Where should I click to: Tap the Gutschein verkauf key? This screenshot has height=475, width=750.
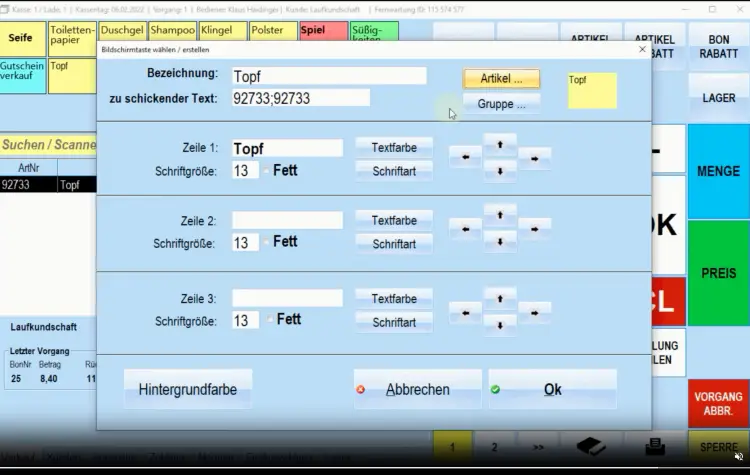click(x=22, y=76)
